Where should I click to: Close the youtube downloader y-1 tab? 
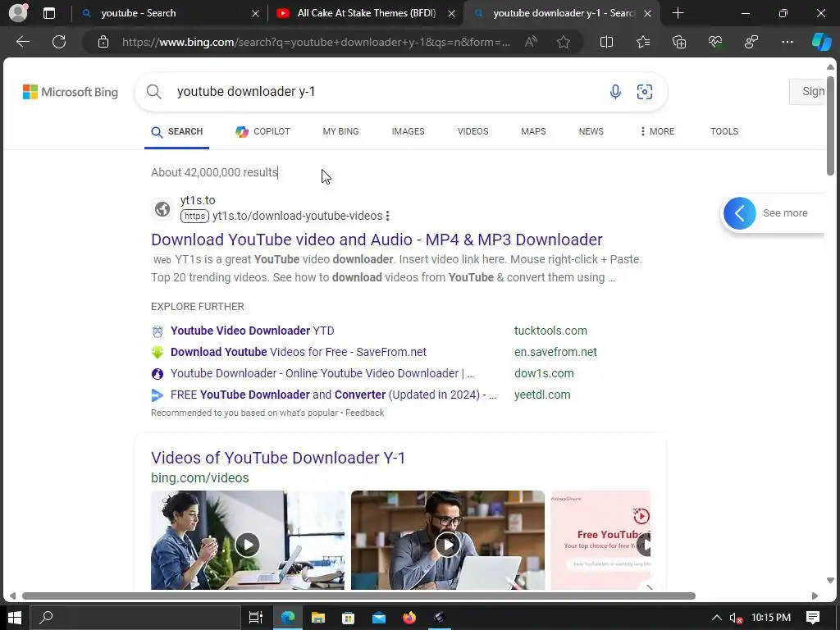pyautogui.click(x=648, y=13)
